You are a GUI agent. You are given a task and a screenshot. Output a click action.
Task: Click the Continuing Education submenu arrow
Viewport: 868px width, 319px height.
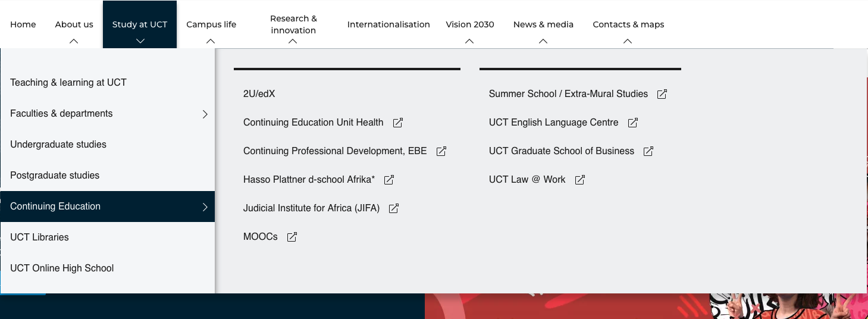(x=205, y=207)
